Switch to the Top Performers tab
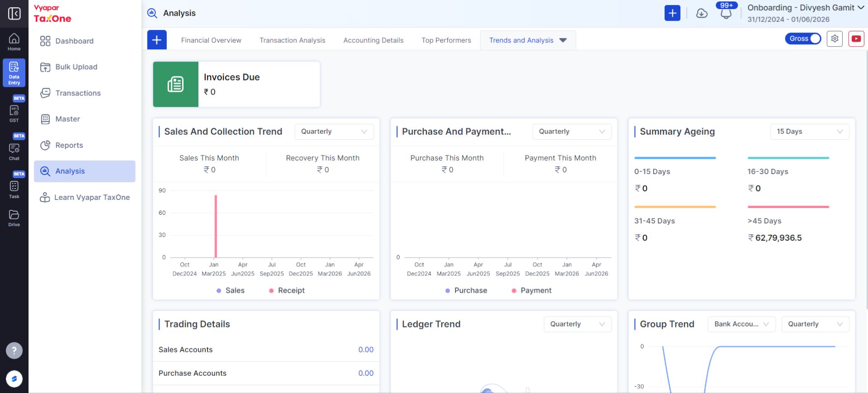Viewport: 868px width, 393px height. (446, 40)
